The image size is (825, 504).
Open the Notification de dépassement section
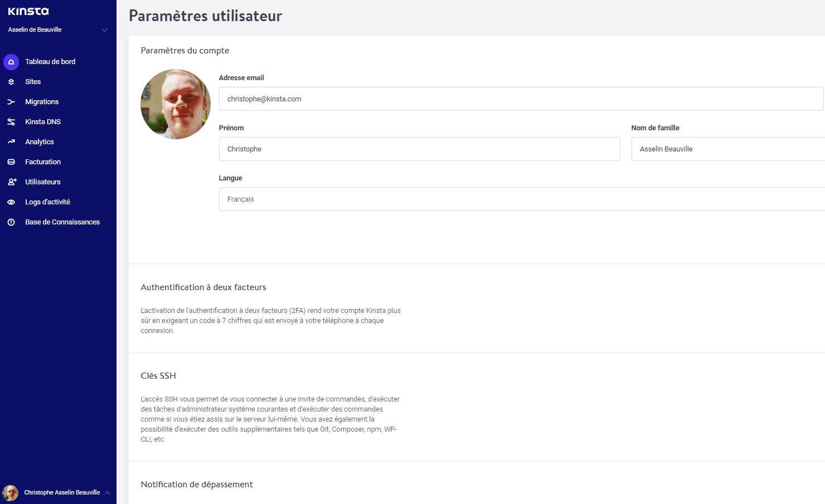click(196, 484)
